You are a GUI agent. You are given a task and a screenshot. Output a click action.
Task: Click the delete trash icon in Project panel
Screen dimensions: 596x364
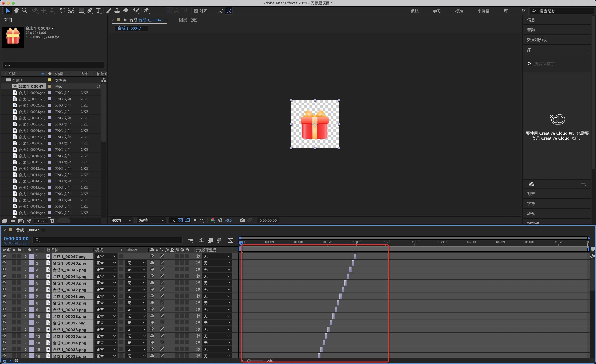click(52, 221)
